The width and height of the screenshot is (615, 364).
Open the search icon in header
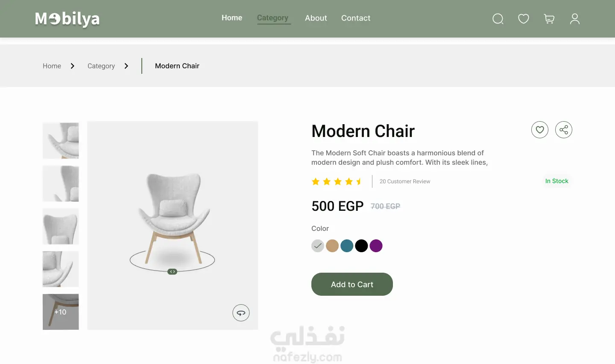[x=498, y=19]
